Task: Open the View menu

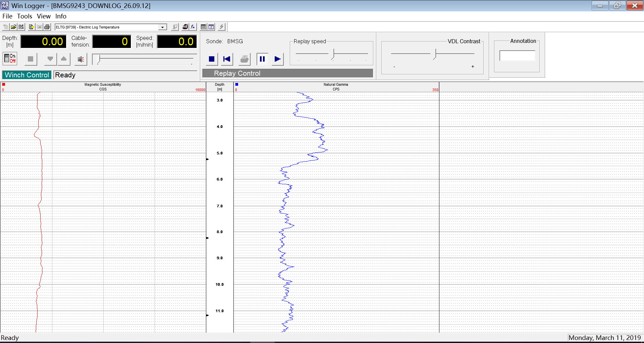Action: pos(44,16)
